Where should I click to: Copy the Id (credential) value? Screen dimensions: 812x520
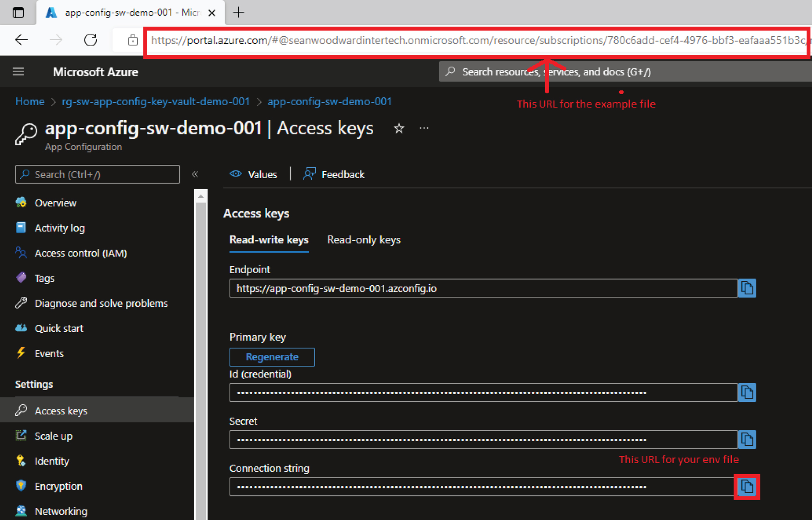tap(747, 393)
